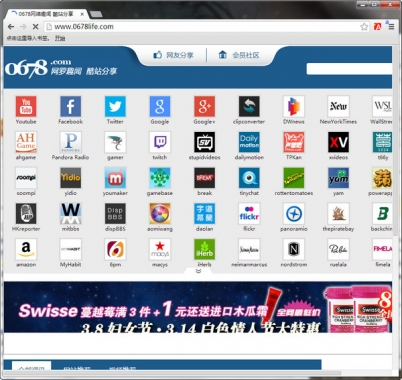Go back with the browser back arrow

tap(11, 26)
